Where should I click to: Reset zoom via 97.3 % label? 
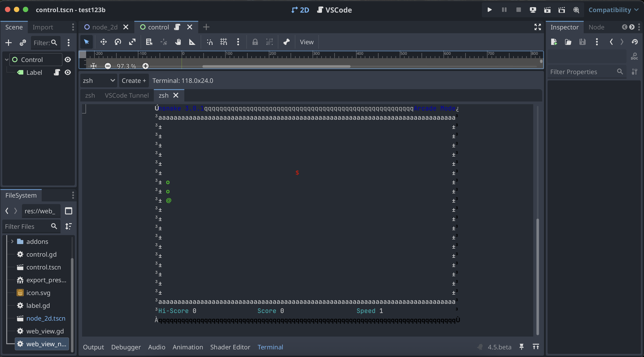(126, 66)
